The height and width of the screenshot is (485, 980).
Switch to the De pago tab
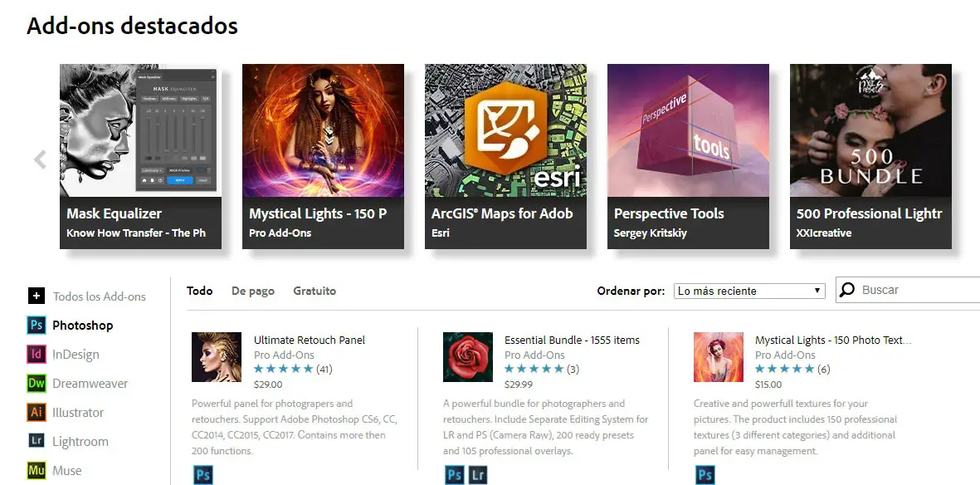coord(252,291)
